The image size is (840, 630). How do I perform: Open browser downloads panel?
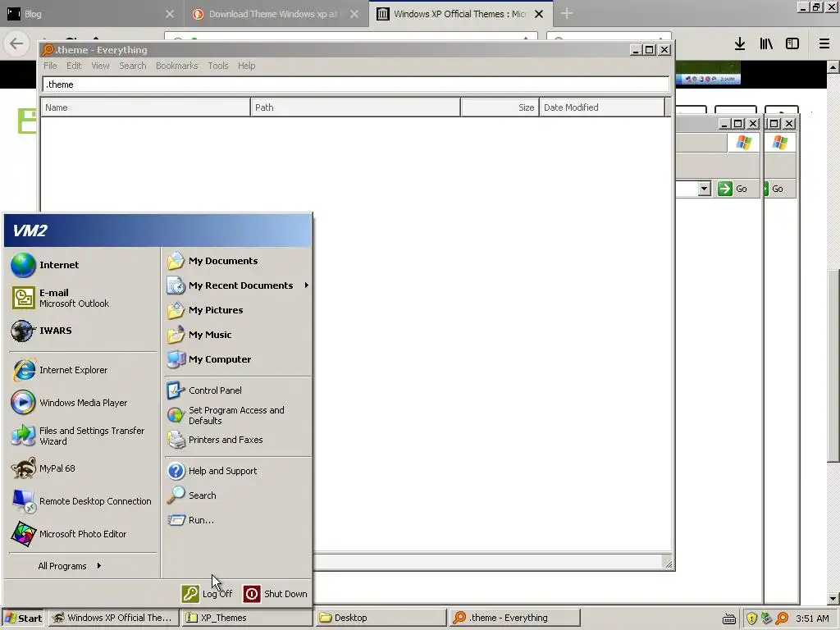740,44
